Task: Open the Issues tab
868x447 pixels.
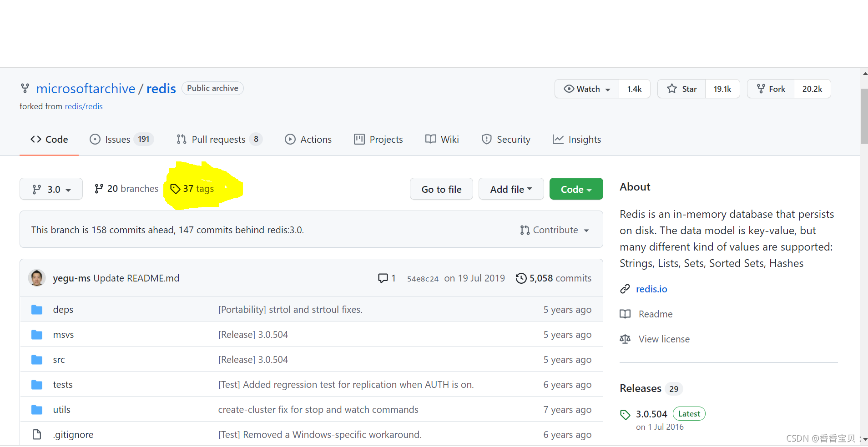Action: click(x=121, y=140)
